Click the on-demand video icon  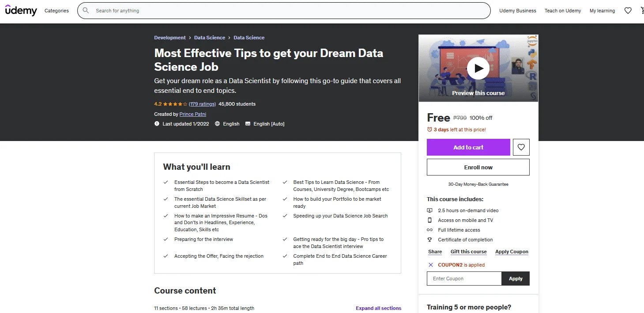pyautogui.click(x=429, y=210)
